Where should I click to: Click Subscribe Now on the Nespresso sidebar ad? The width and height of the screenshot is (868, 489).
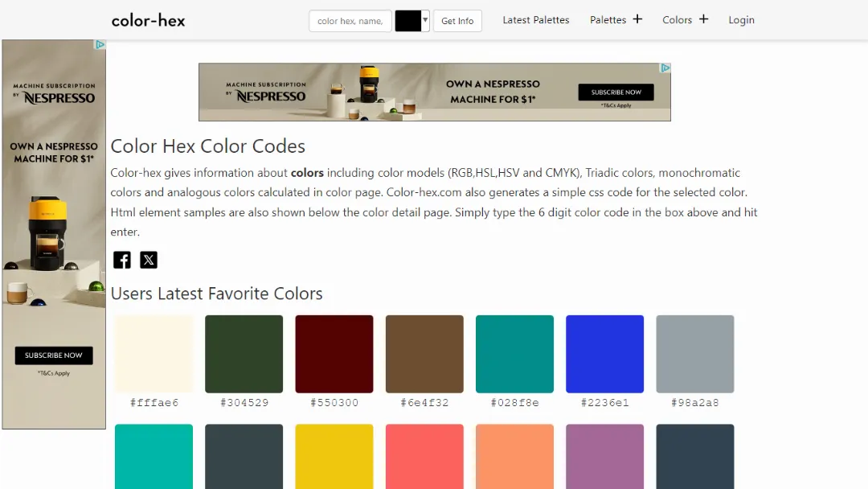point(53,355)
